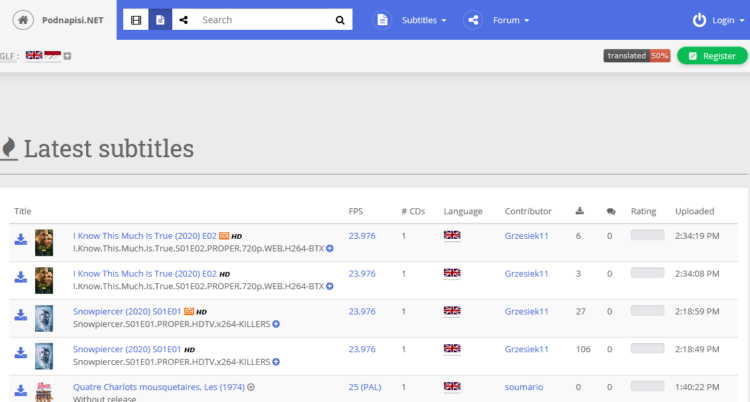Image resolution: width=750 pixels, height=402 pixels.
Task: Click the comments column header icon
Action: pos(611,212)
